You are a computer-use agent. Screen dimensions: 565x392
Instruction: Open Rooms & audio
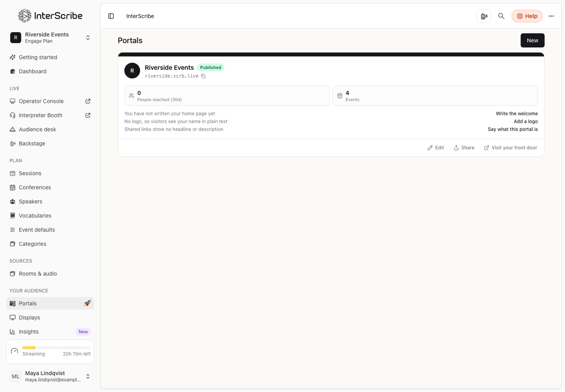tap(50, 274)
